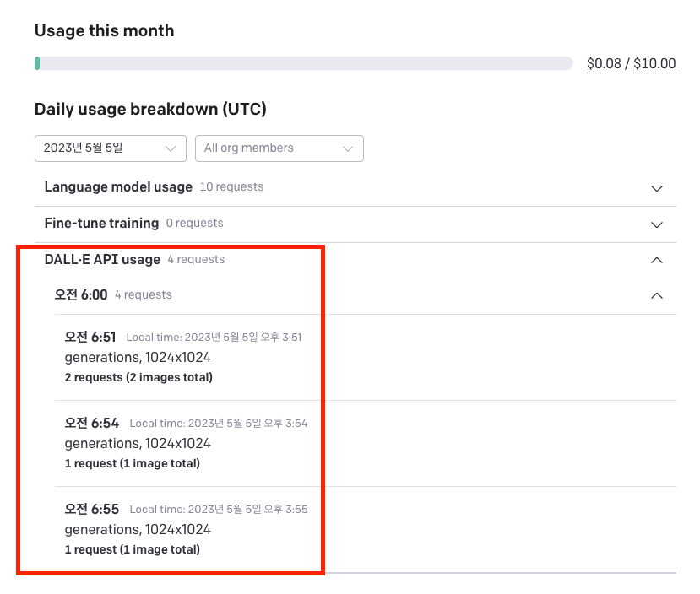Click the Language model usage heading

118,186
